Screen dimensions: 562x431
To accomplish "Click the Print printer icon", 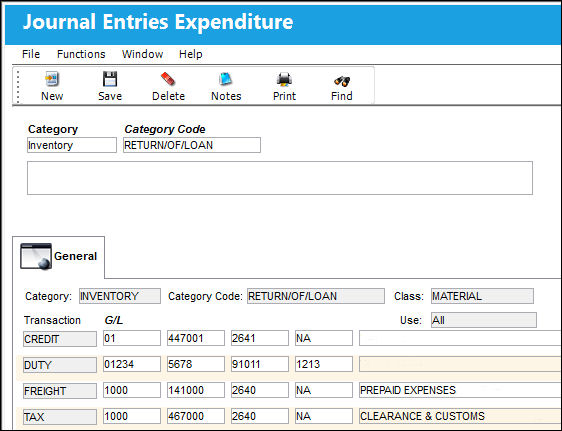I will [x=284, y=79].
